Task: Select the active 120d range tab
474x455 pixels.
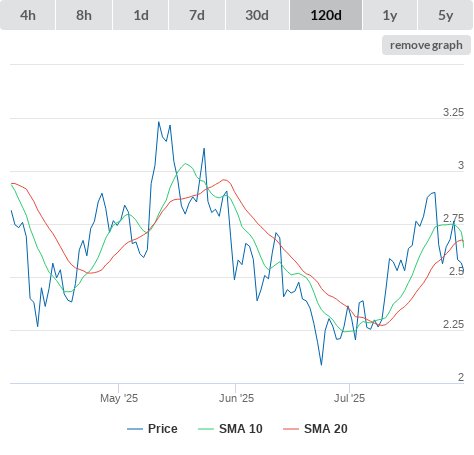Action: (x=326, y=15)
